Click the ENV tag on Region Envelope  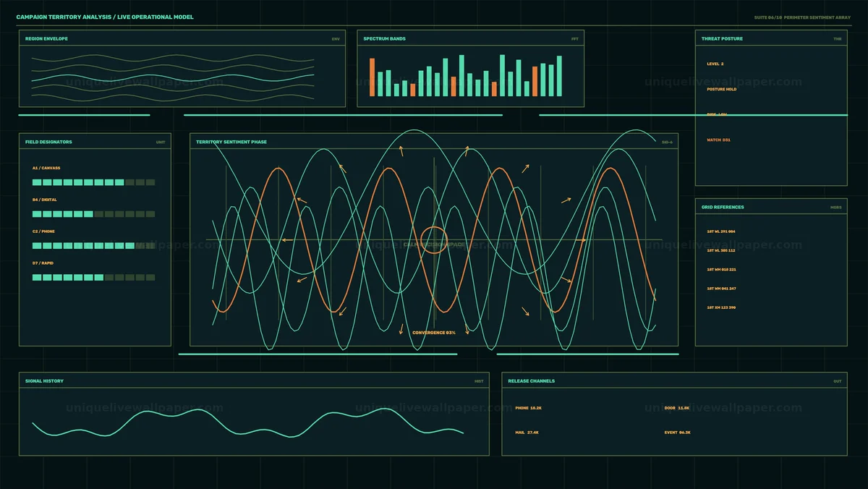336,39
